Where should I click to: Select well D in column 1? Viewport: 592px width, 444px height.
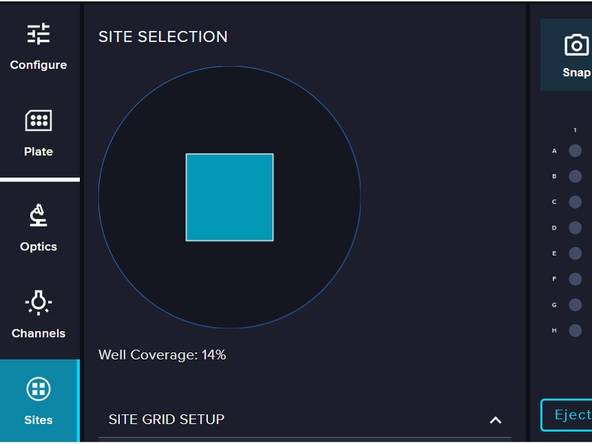pos(575,228)
